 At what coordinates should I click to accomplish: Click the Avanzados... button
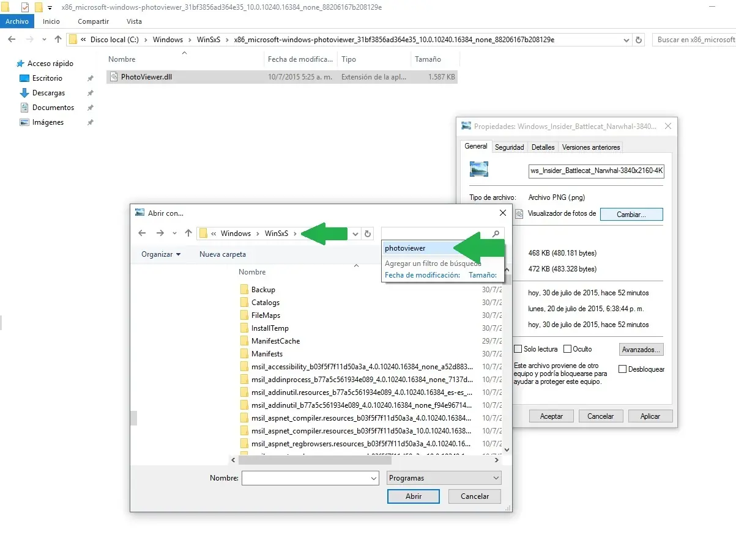tap(641, 350)
